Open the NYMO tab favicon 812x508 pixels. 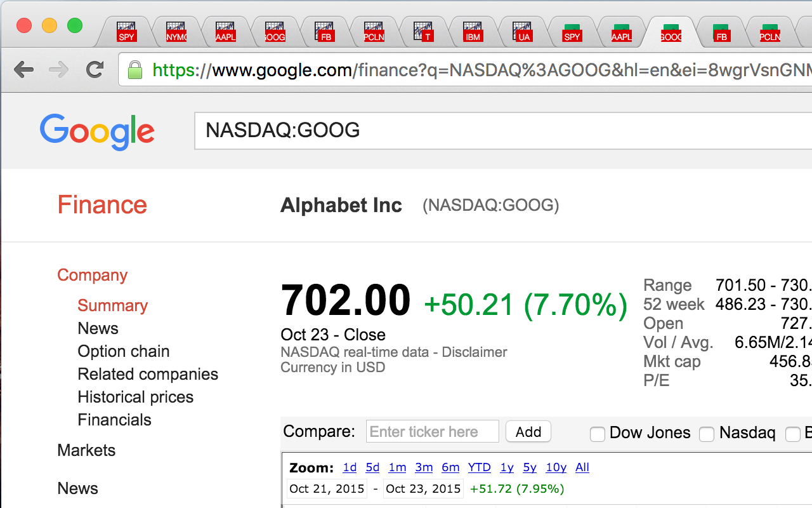(x=176, y=32)
